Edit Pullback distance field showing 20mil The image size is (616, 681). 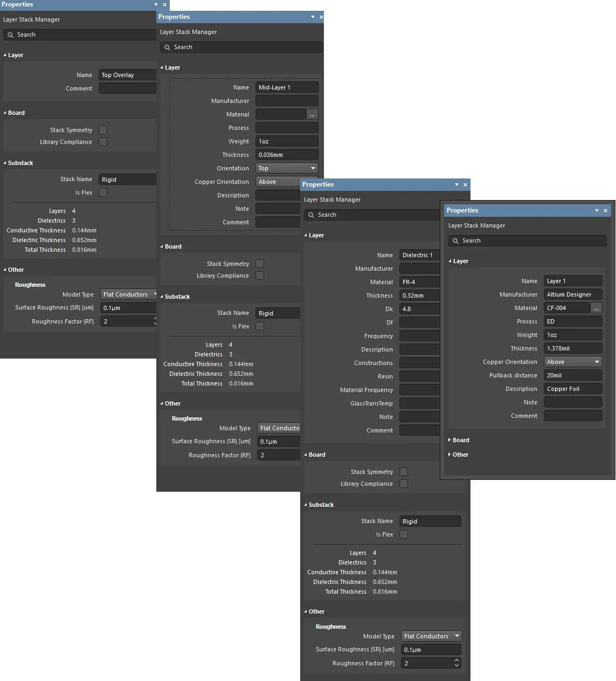[573, 375]
